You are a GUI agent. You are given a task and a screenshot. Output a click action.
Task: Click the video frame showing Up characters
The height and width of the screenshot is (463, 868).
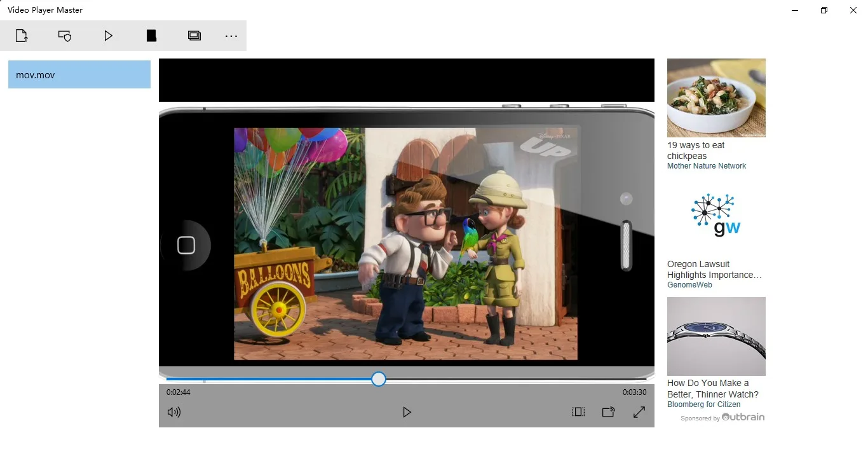click(x=406, y=244)
